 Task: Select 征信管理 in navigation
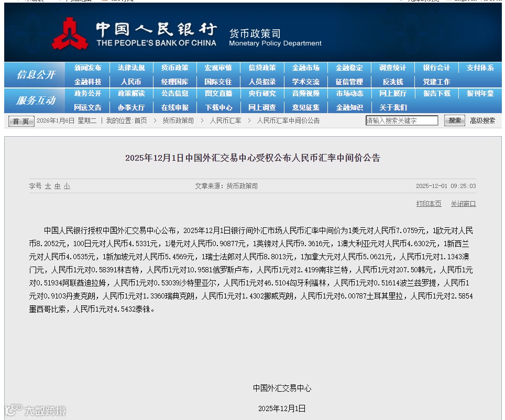tap(349, 82)
